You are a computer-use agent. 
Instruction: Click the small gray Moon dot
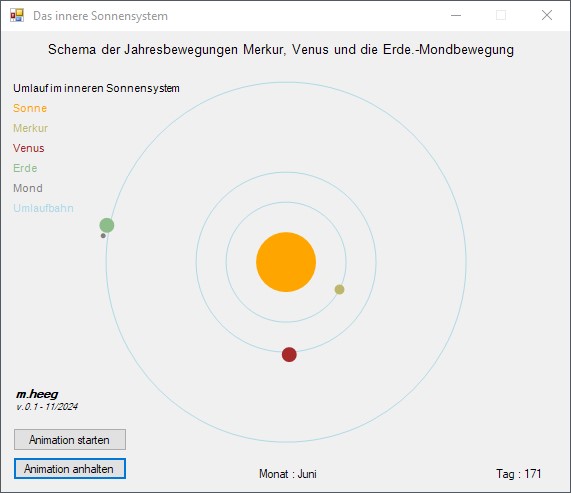pyautogui.click(x=103, y=236)
